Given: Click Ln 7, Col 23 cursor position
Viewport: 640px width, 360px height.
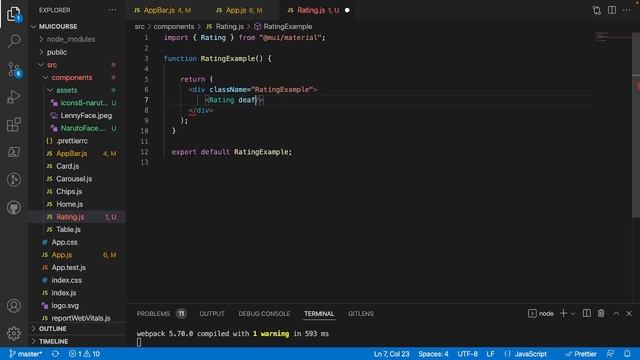Looking at the screenshot, I should point(391,354).
